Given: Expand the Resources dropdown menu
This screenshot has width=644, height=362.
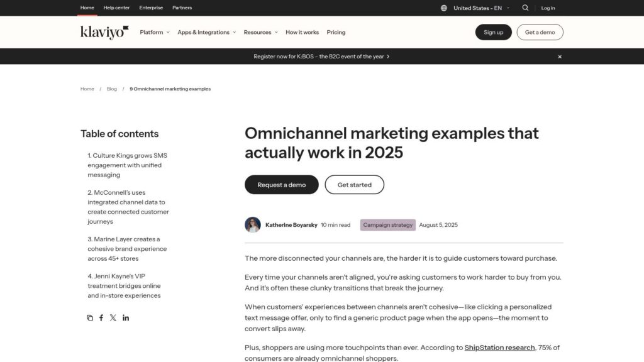Looking at the screenshot, I should pos(261,32).
